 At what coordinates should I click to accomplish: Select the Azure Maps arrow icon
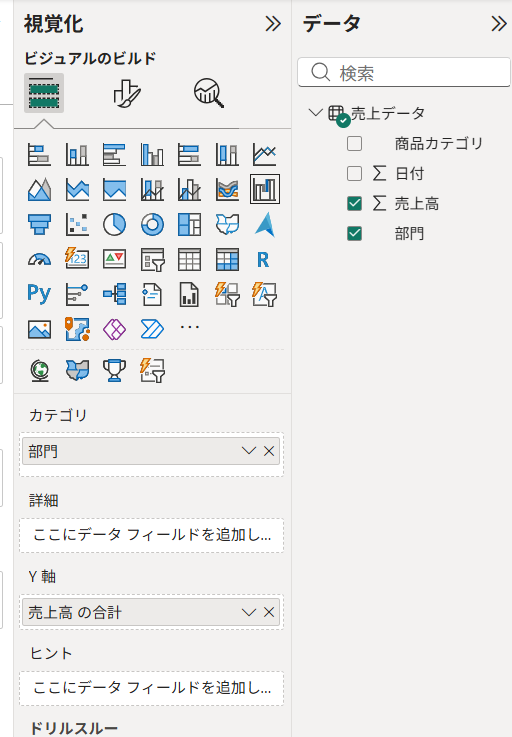pos(265,224)
